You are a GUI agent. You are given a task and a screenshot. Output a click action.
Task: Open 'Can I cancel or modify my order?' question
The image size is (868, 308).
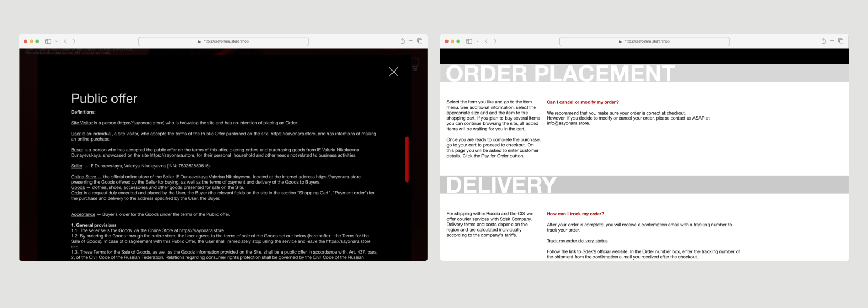point(583,102)
